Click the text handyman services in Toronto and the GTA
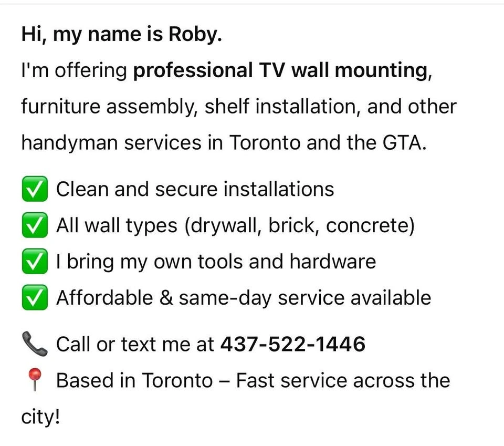504x446 pixels. [x=224, y=143]
